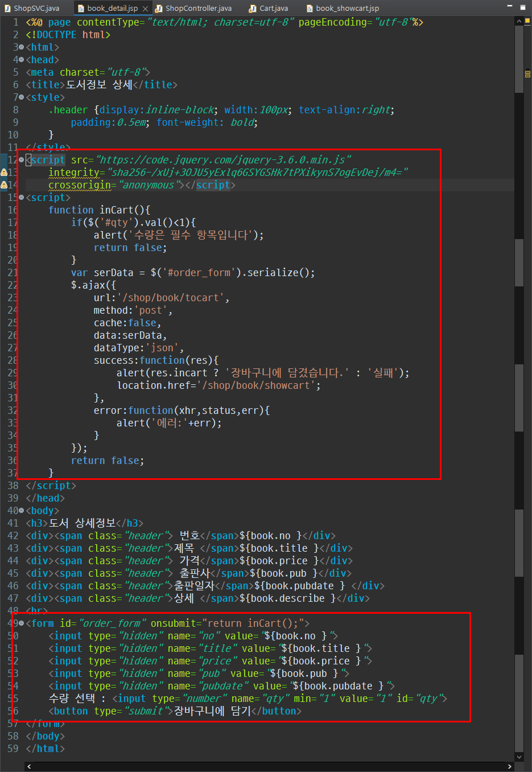
Task: Click '${book.describe }' on line 47
Action: [x=288, y=598]
